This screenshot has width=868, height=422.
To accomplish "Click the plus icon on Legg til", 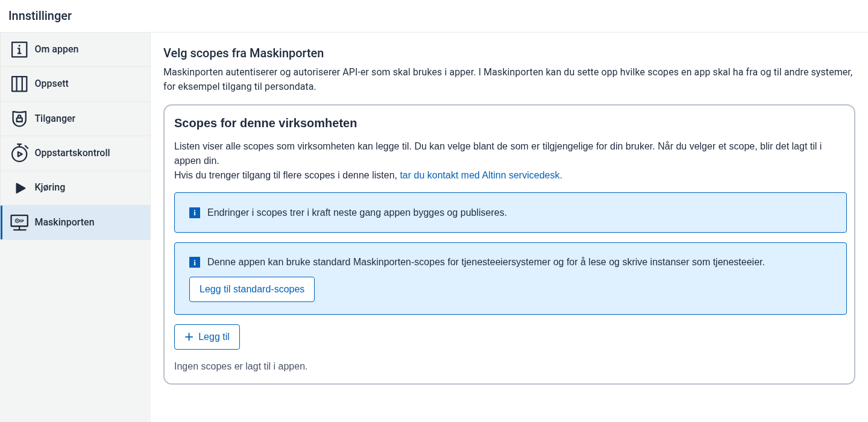I will (x=189, y=337).
